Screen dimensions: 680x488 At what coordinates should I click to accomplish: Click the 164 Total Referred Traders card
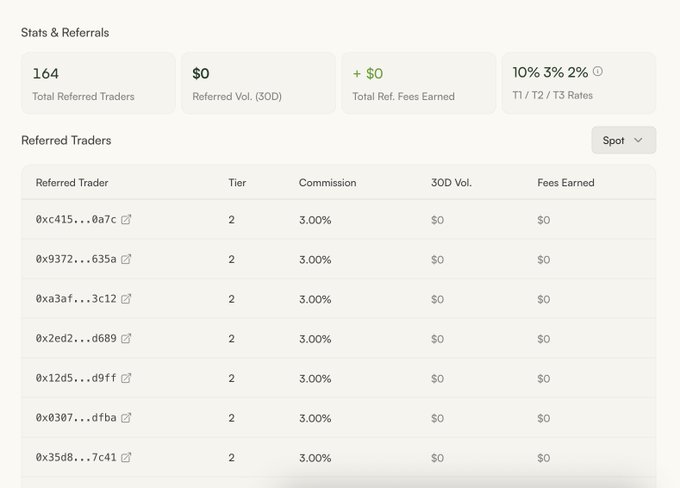click(98, 83)
